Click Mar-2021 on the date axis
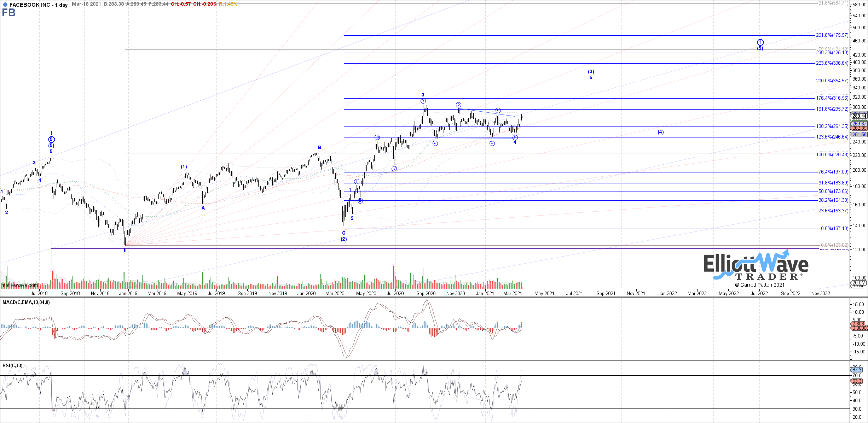The image size is (868, 423). click(513, 293)
